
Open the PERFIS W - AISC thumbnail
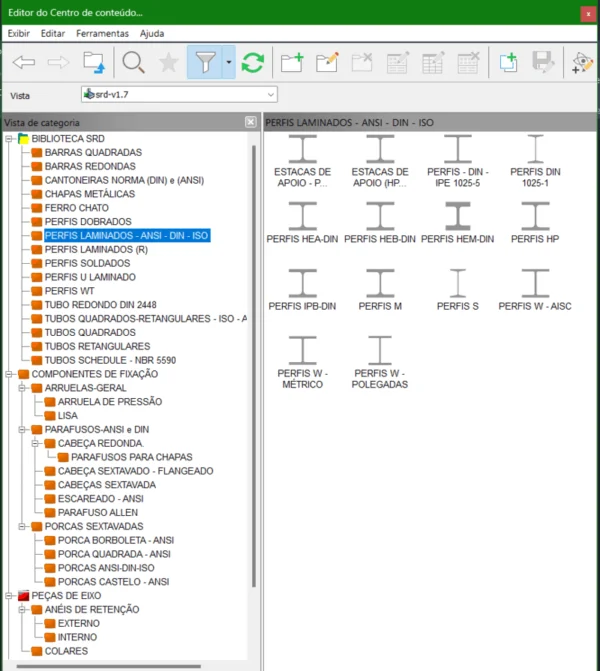(x=535, y=290)
